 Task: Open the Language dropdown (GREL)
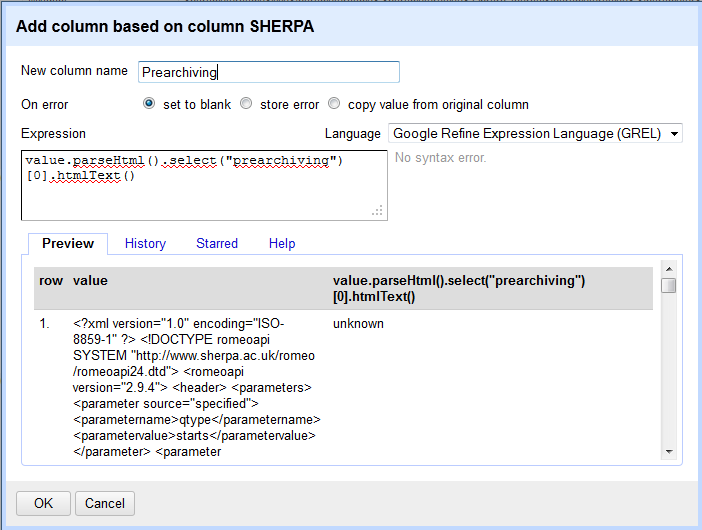535,133
